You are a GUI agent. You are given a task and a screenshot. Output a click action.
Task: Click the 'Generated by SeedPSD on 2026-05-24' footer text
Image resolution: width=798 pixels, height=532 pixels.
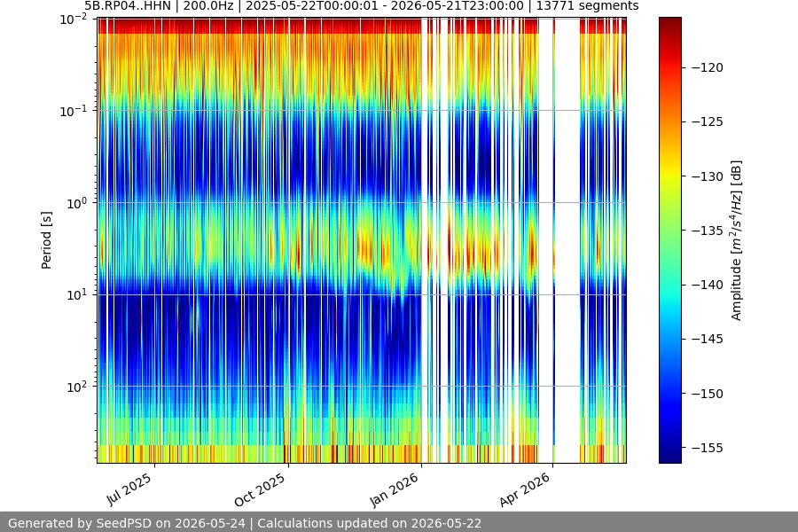127,523
